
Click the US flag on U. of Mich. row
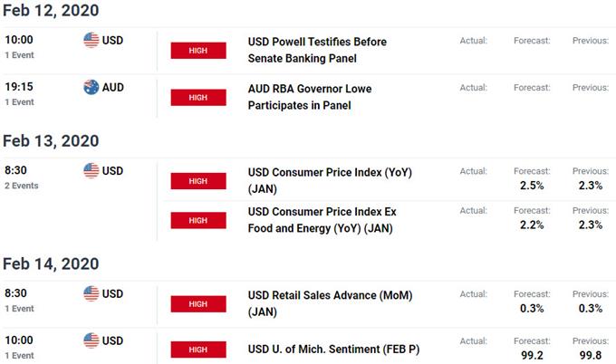pyautogui.click(x=91, y=340)
